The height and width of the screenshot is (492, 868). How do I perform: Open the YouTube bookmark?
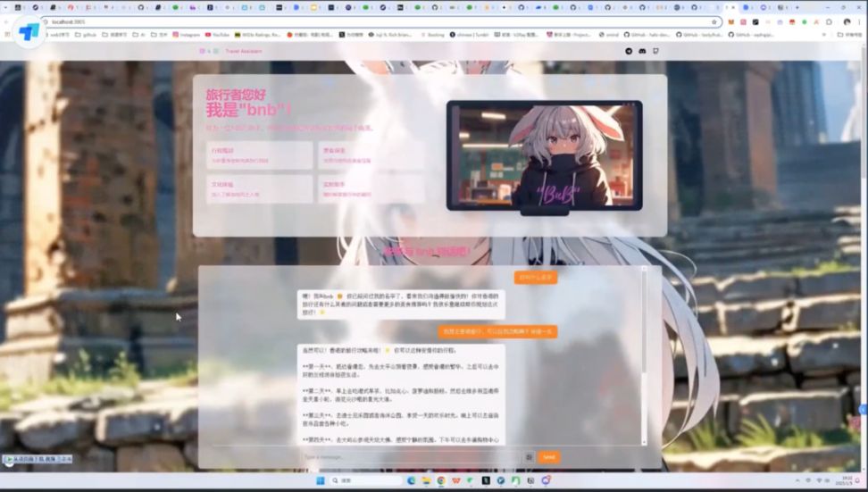(x=217, y=34)
